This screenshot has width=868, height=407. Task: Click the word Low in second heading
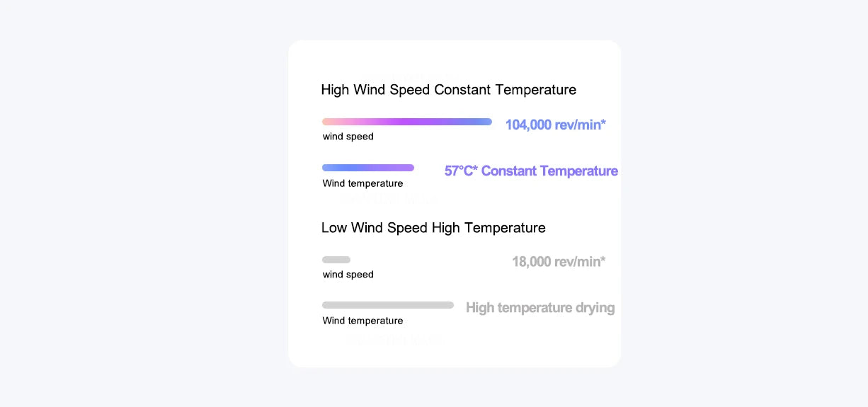(334, 228)
